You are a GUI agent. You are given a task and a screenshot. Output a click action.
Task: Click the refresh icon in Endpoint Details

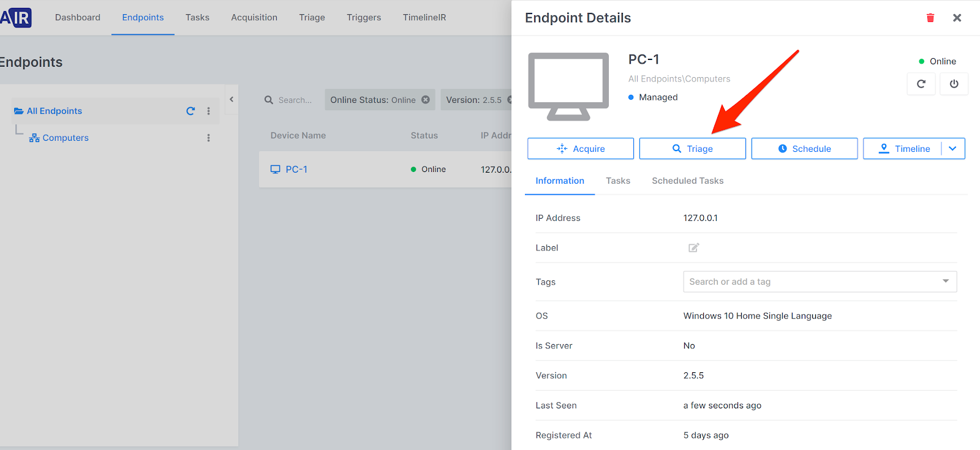pos(921,84)
